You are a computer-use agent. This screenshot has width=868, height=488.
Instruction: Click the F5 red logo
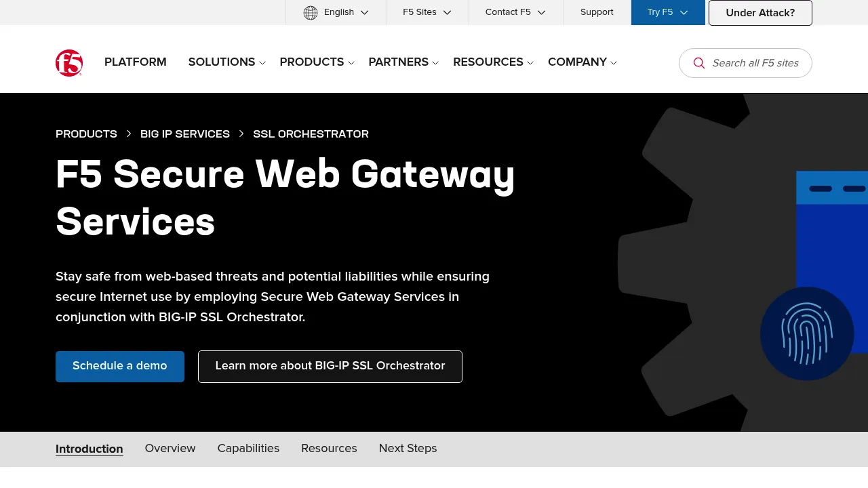pos(69,63)
